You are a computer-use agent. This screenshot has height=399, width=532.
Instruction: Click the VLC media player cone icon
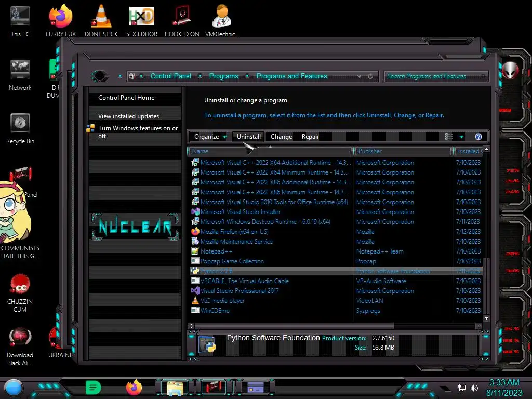[x=195, y=301]
